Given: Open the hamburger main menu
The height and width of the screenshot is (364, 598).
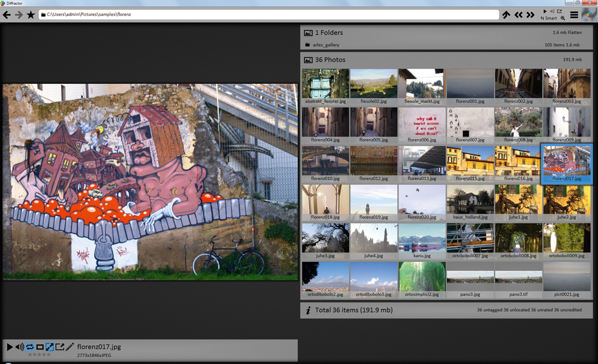Looking at the screenshot, I should click(574, 15).
